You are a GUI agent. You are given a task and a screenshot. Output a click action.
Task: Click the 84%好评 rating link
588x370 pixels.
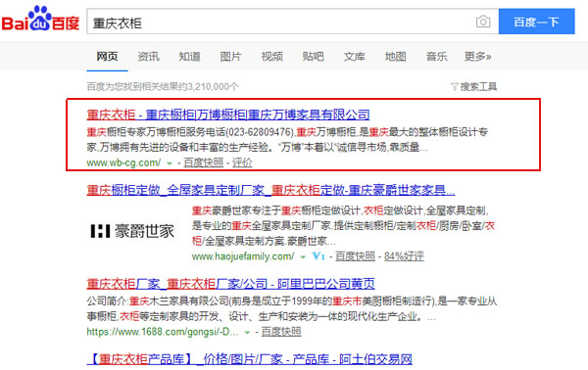pyautogui.click(x=404, y=256)
